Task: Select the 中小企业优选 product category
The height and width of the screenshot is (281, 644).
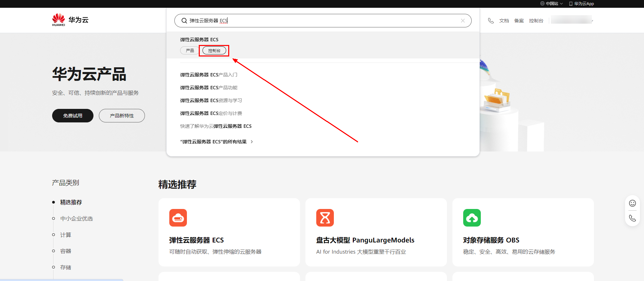Action: pos(77,218)
